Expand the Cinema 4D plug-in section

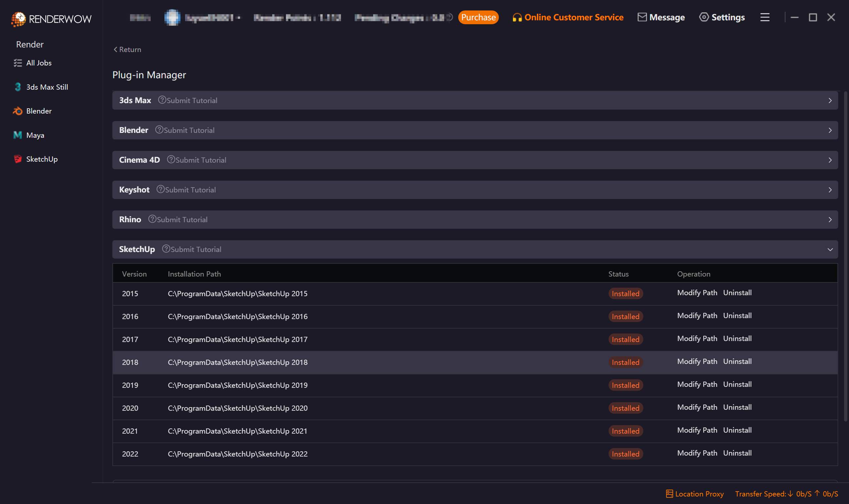pyautogui.click(x=830, y=160)
